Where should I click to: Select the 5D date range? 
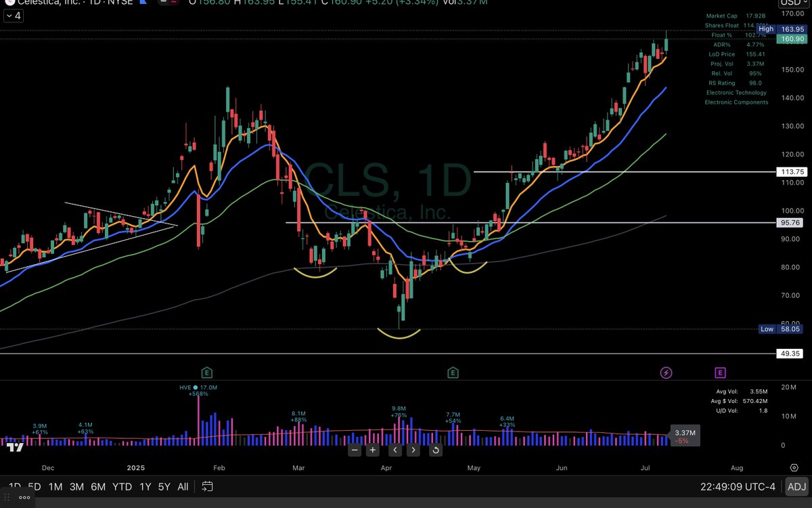(x=35, y=486)
